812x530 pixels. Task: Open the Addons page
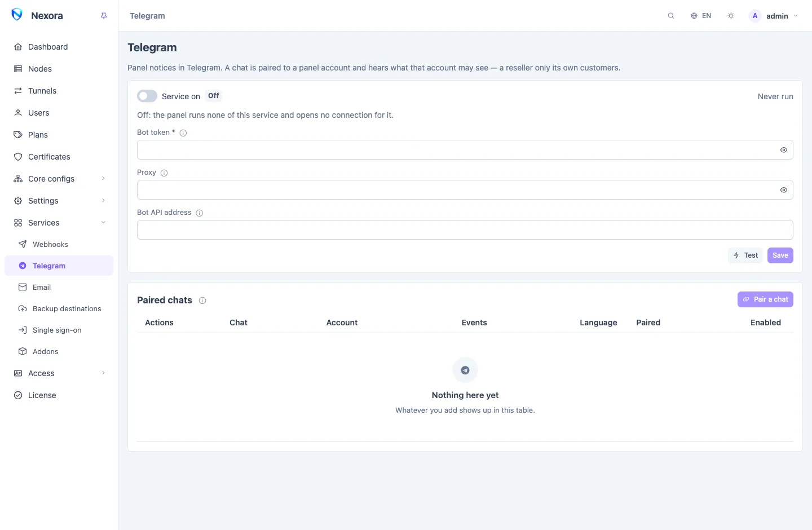59,351
